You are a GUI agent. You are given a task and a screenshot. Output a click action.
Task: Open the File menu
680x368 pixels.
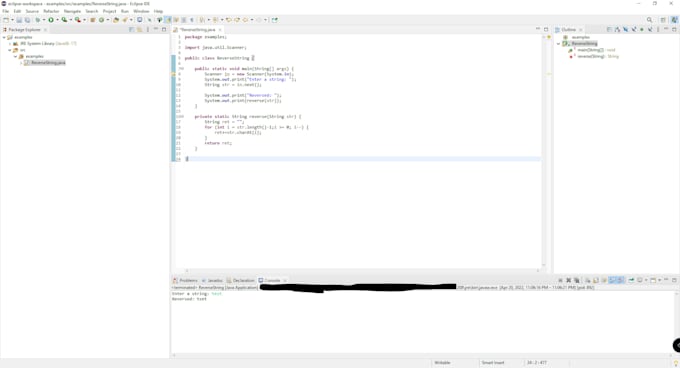coord(6,11)
